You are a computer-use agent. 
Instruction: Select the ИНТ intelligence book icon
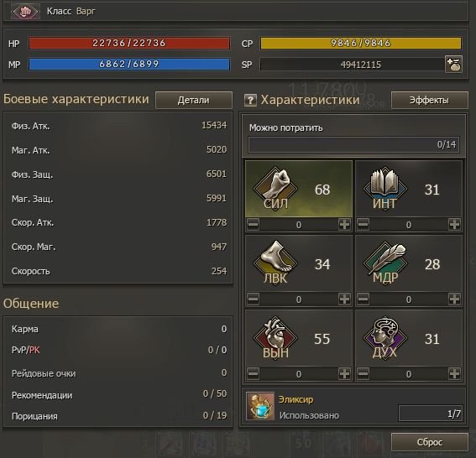(385, 187)
